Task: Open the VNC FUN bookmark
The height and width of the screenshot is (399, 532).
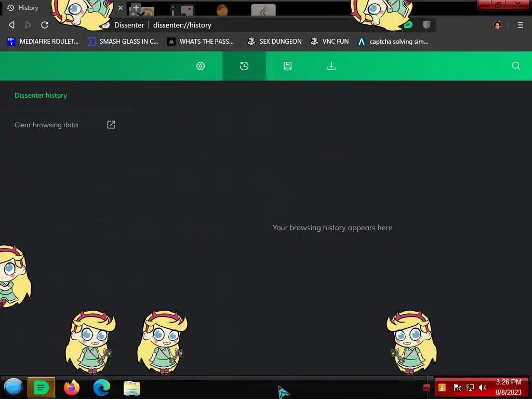Action: tap(330, 42)
